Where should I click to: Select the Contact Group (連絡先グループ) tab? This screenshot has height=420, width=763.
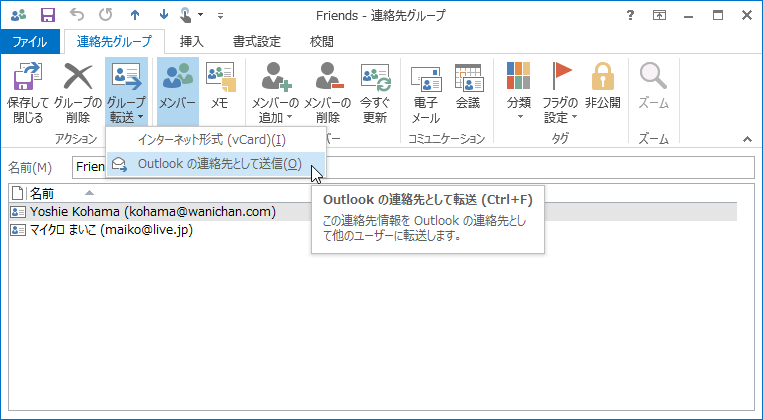[114, 42]
